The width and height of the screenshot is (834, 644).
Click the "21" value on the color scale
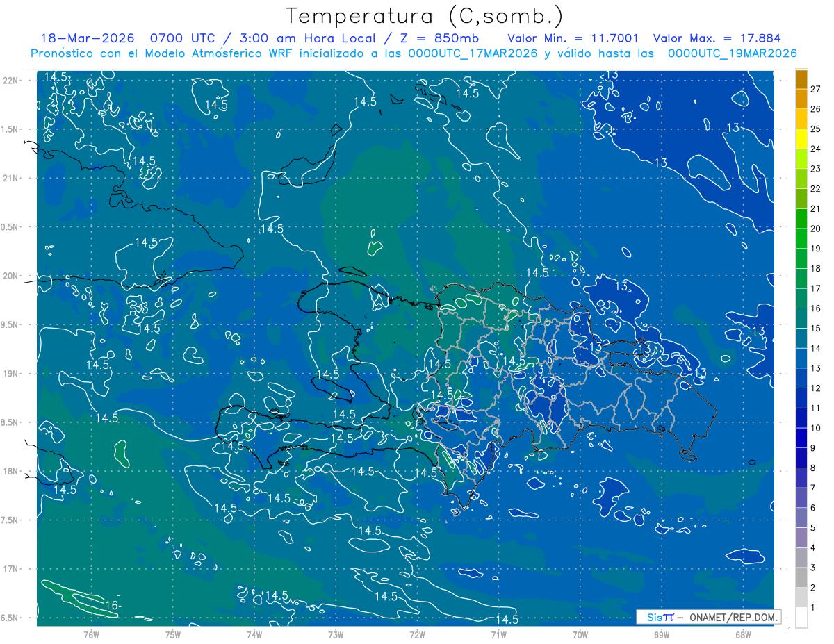coord(815,208)
